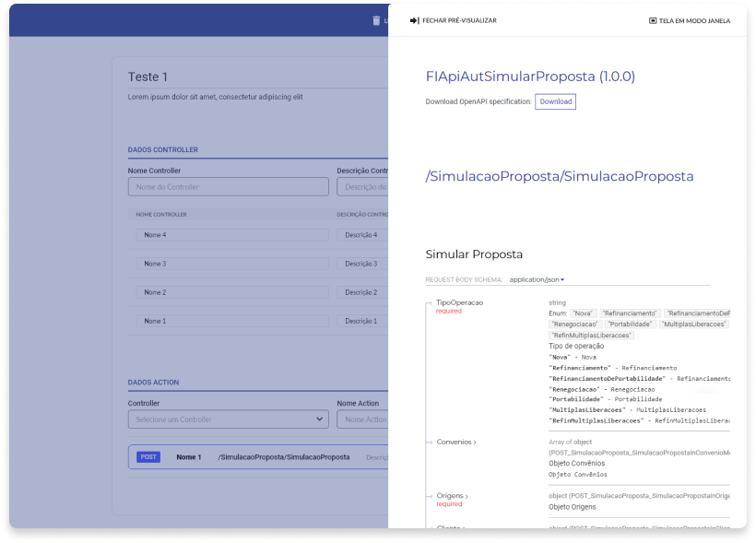Viewport: 756px width, 543px height.
Task: Click the /SimulacaoProposta/SimulacaoProposta heading link
Action: tap(559, 176)
